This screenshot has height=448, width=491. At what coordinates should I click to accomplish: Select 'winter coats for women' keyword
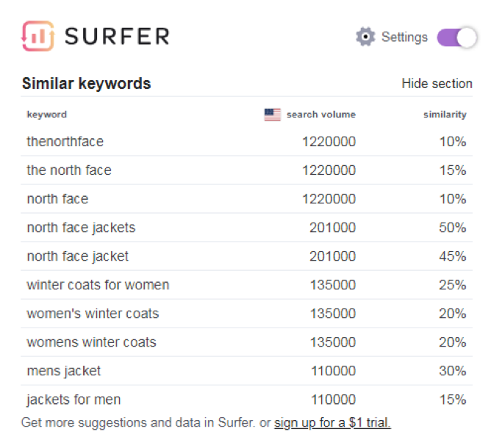[98, 285]
